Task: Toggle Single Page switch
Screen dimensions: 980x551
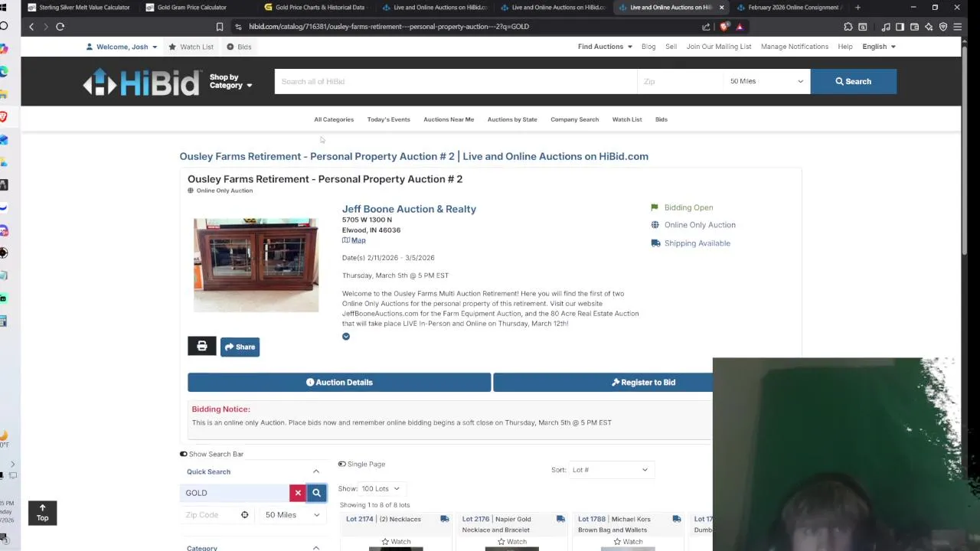Action: coord(342,464)
